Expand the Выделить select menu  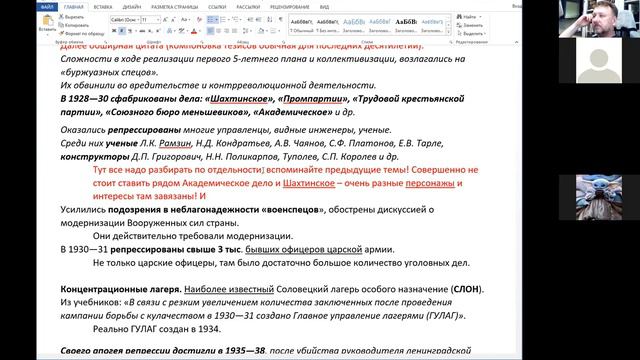pos(472,33)
